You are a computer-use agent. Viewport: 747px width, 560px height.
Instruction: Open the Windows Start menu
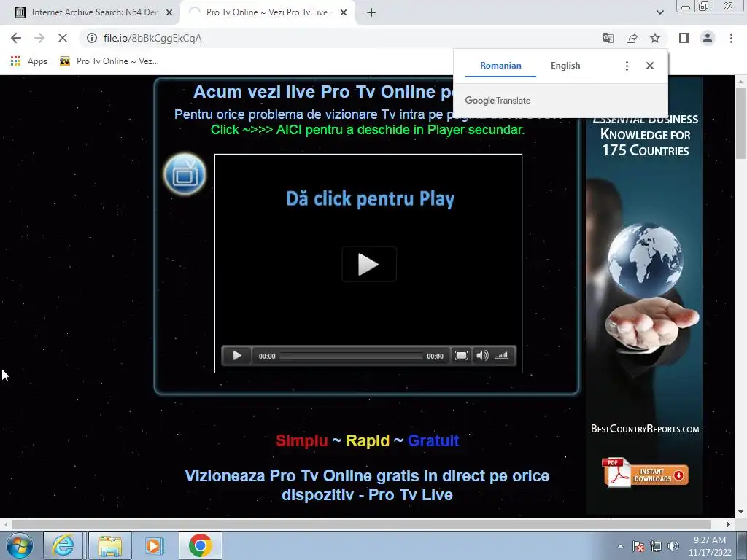(19, 545)
